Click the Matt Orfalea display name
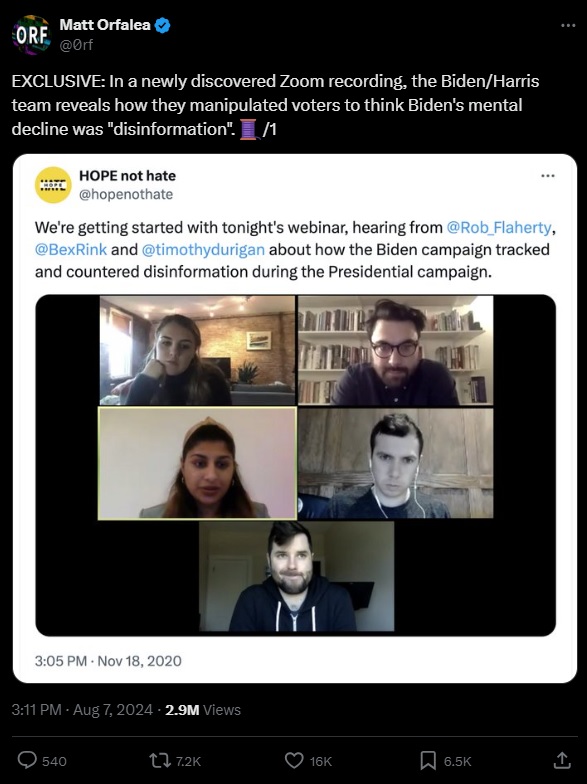587x784 pixels. tap(105, 24)
